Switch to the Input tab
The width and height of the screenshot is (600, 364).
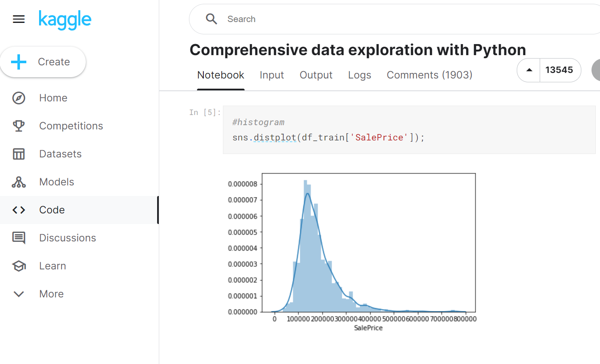272,75
